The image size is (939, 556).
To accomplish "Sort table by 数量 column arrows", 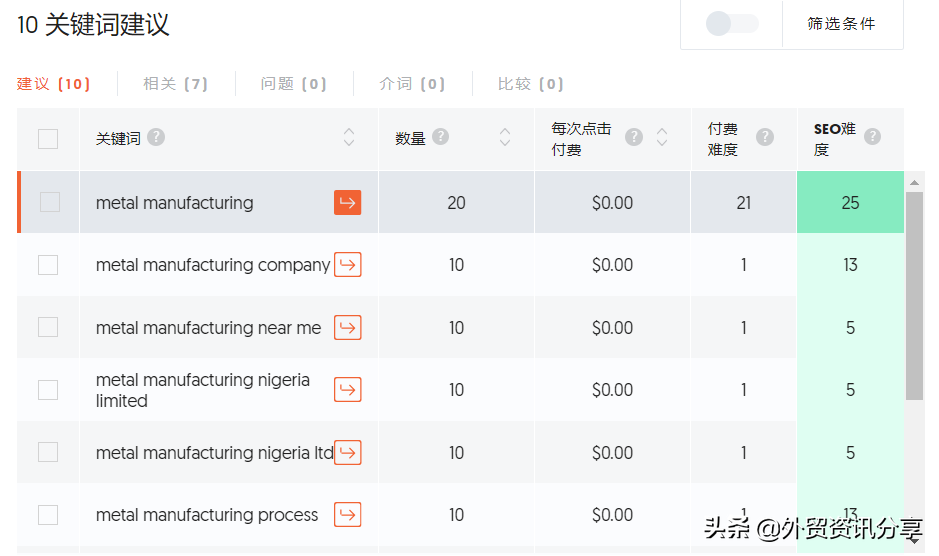I will point(505,137).
